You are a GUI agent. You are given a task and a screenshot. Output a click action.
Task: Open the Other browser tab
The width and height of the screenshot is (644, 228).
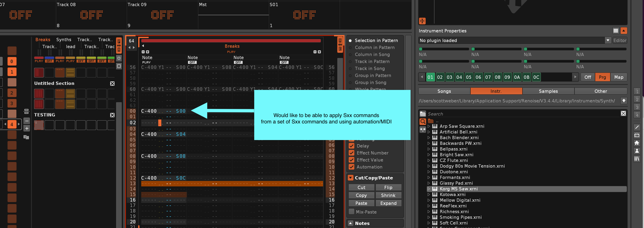(x=600, y=91)
